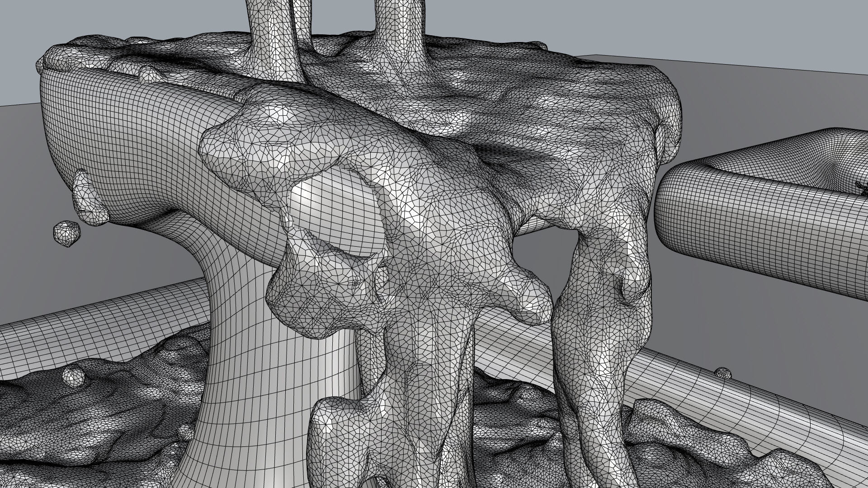Viewport: 868px width, 488px height.
Task: Click the tiny droplet on the right floor rail
Action: [x=722, y=373]
